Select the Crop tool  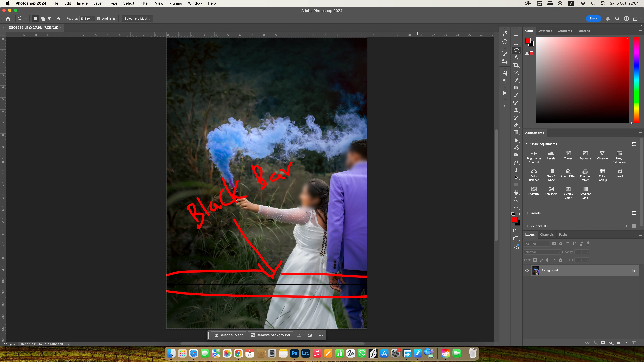point(516,65)
